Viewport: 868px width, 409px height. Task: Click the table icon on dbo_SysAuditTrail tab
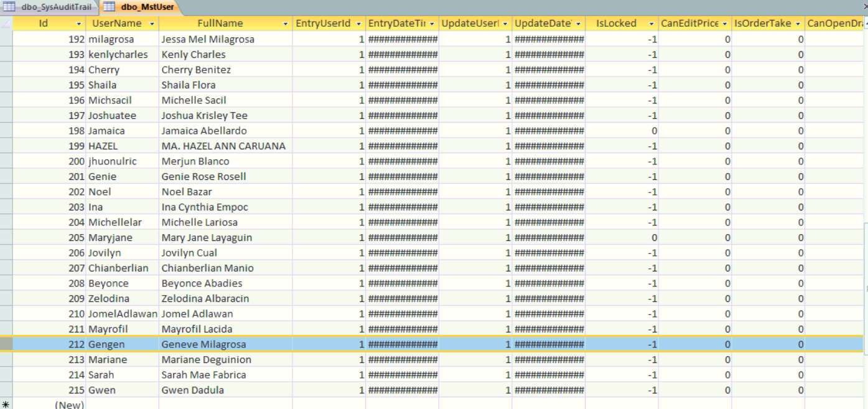pyautogui.click(x=10, y=7)
